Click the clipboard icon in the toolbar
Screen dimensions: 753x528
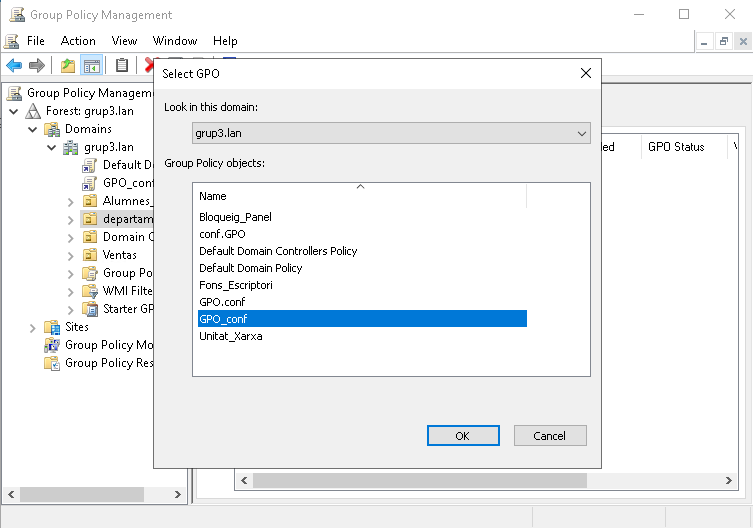pyautogui.click(x=122, y=66)
